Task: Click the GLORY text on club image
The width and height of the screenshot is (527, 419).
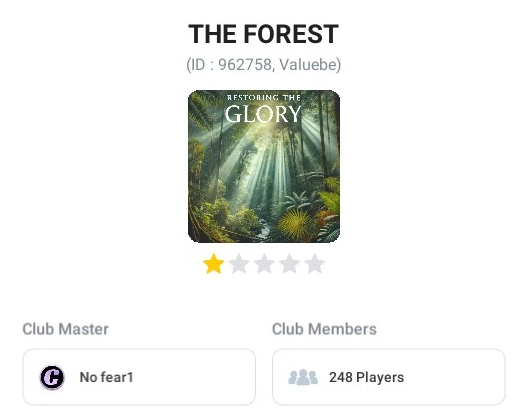Action: coord(263,114)
